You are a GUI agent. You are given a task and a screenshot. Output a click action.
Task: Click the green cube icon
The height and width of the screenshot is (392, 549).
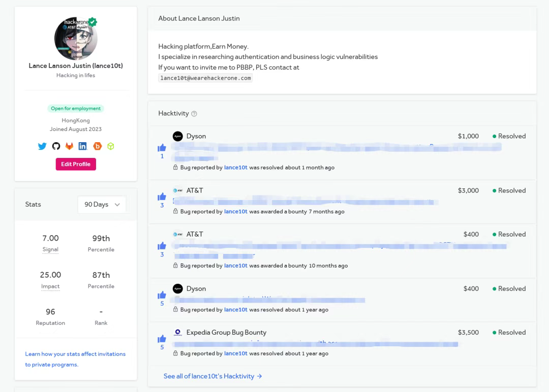pos(110,146)
